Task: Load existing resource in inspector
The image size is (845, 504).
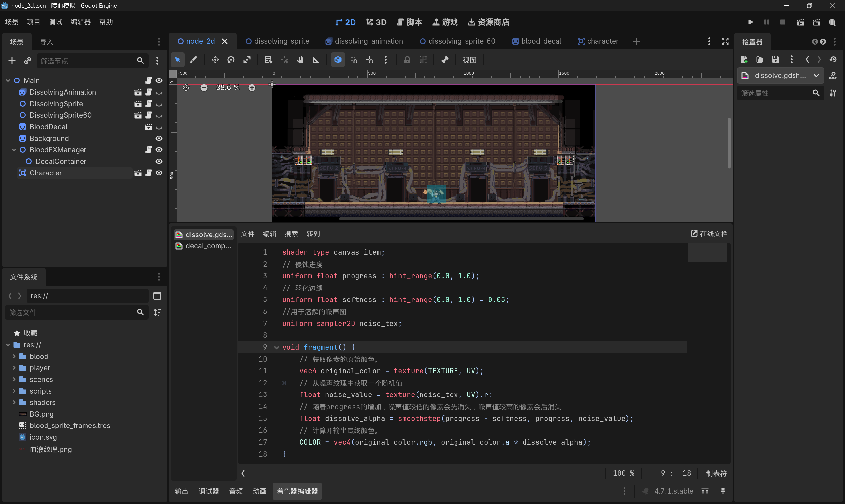Action: pos(760,59)
